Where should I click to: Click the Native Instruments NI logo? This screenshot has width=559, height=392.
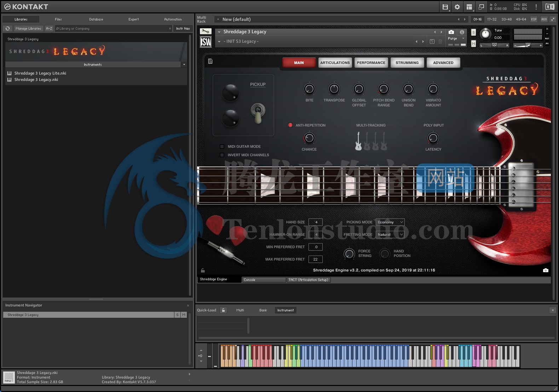[x=550, y=7]
